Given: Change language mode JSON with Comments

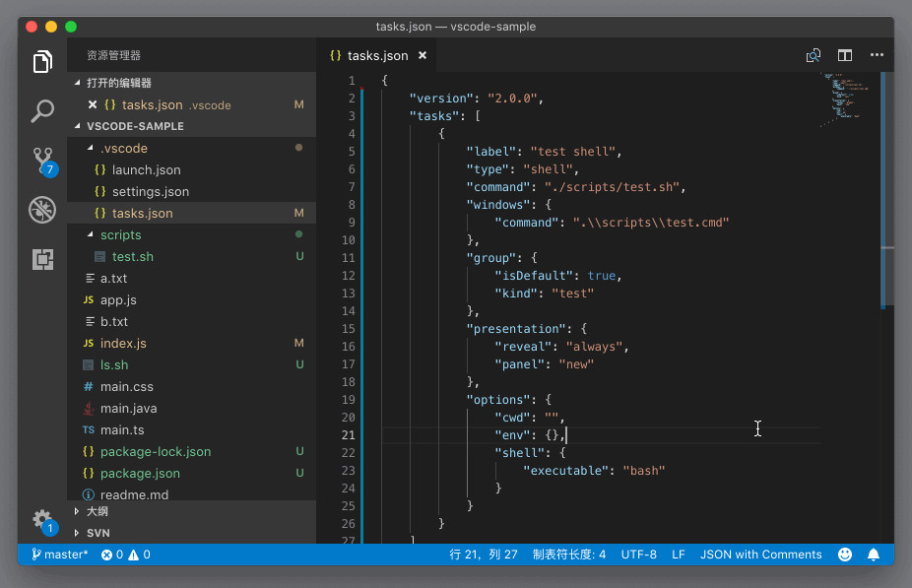Looking at the screenshot, I should tap(760, 555).
